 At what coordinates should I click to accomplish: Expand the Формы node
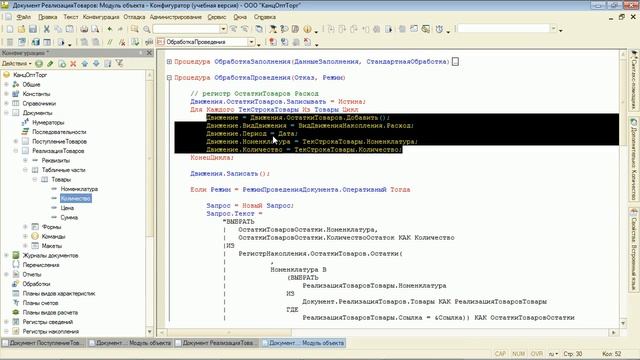(25, 227)
